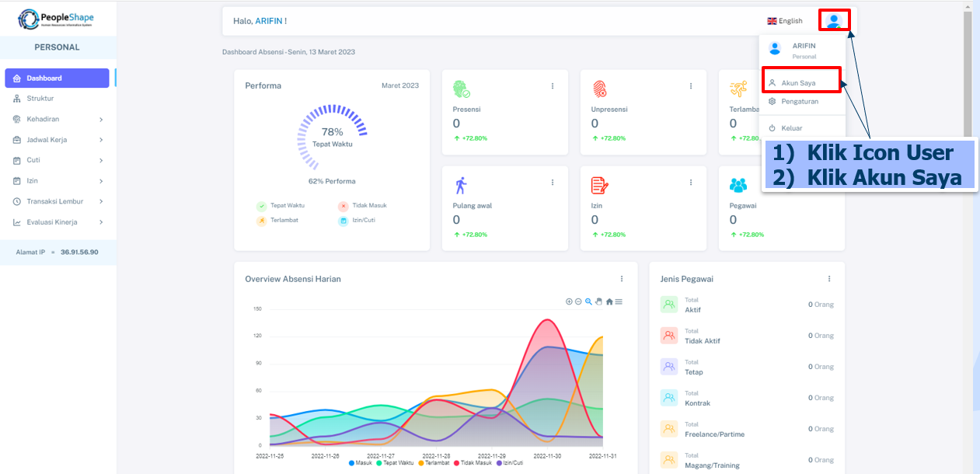Image resolution: width=980 pixels, height=474 pixels.
Task: Hide the Tidak Masuk series via legend
Action: tap(473, 463)
